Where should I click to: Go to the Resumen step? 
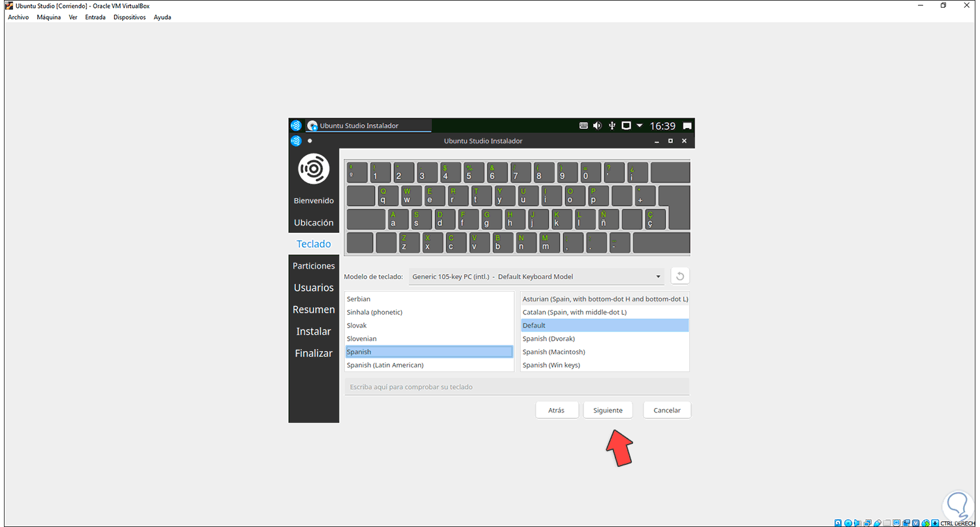pyautogui.click(x=314, y=309)
